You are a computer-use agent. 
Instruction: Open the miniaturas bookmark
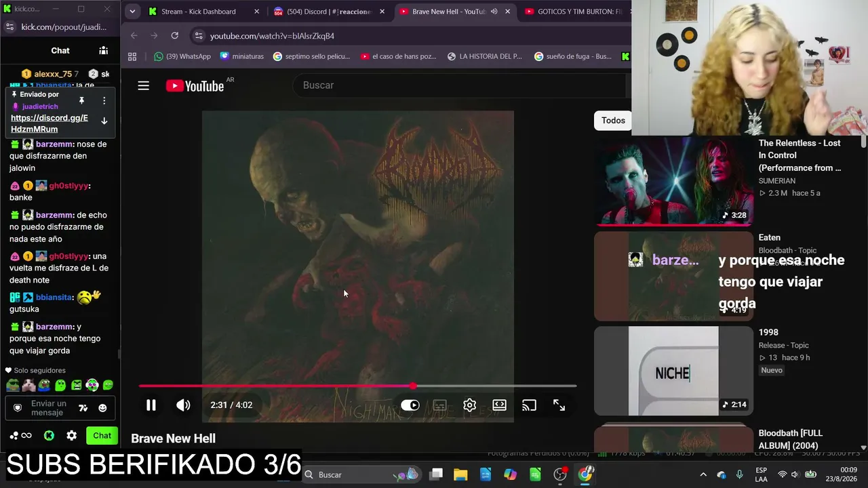point(242,56)
